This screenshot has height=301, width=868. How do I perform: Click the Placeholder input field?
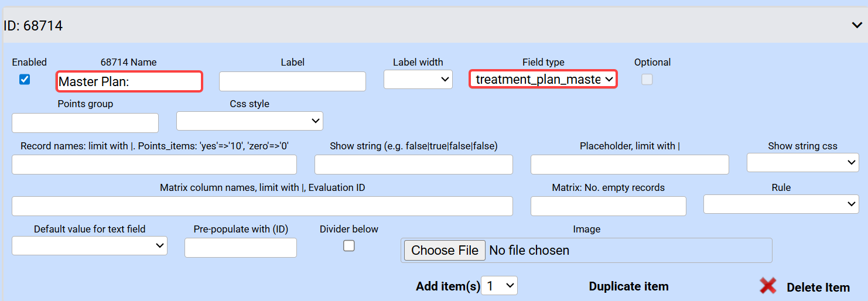coord(630,165)
